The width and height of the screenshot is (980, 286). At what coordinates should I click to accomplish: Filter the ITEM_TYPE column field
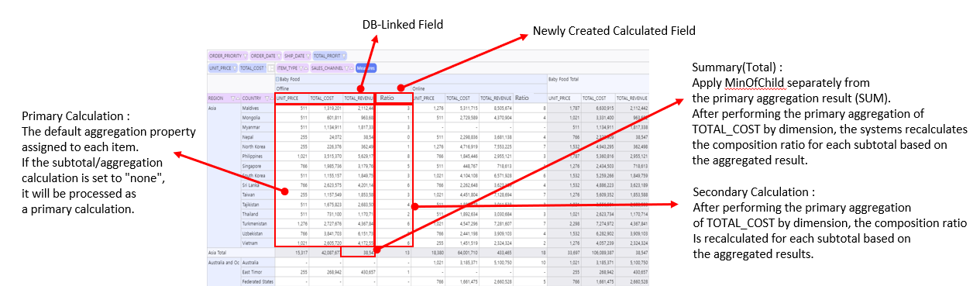point(301,68)
